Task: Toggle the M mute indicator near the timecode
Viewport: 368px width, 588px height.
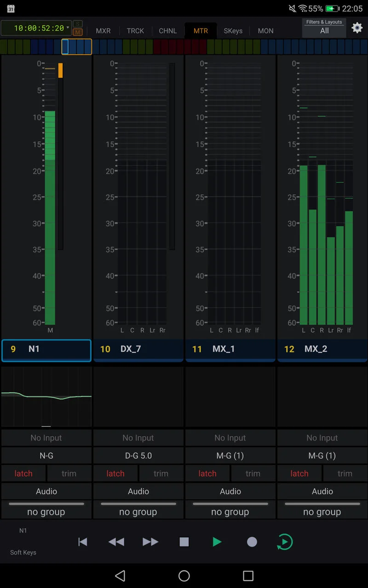Action: click(x=78, y=33)
